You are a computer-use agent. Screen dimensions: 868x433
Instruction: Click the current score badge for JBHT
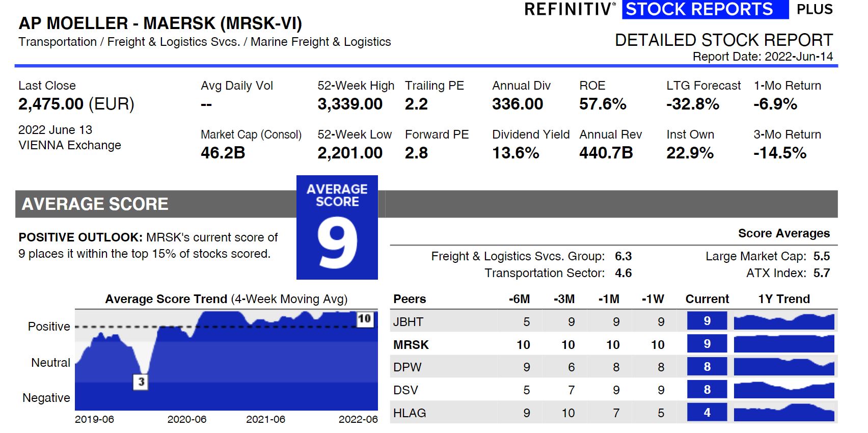click(x=707, y=321)
